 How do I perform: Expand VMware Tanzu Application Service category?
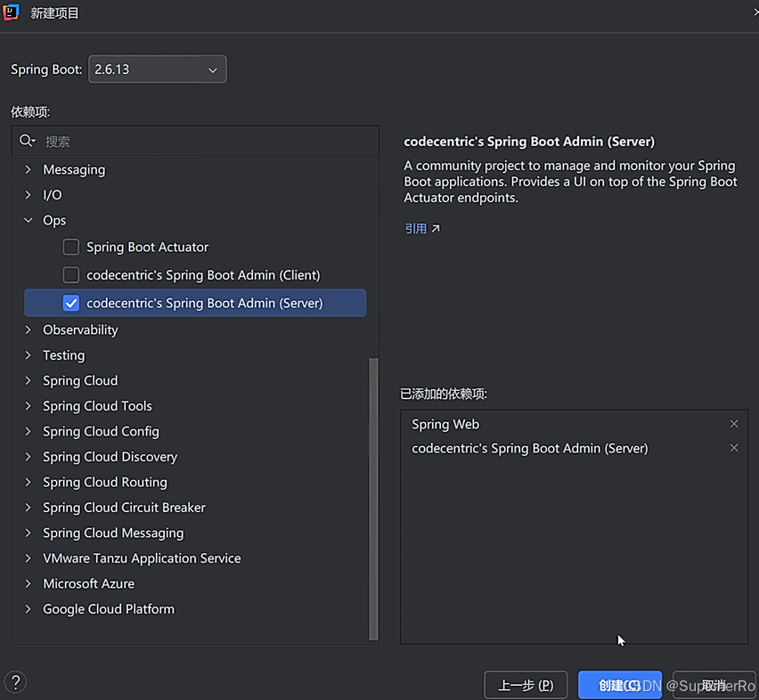pos(29,558)
